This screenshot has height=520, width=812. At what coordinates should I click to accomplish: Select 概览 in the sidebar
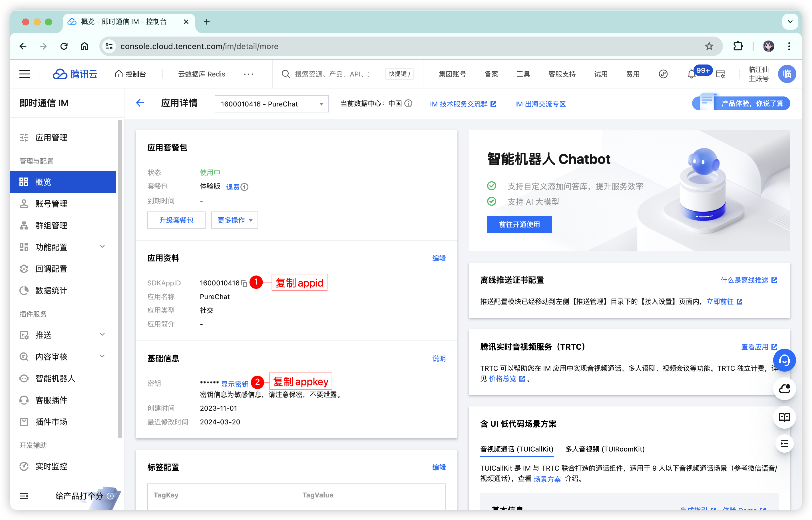coord(63,182)
